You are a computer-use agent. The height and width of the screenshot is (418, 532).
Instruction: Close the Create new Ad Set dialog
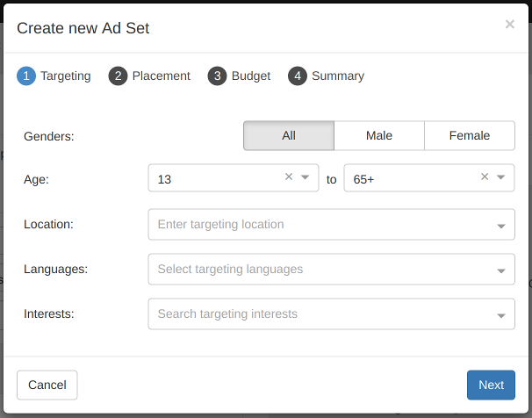[x=509, y=25]
